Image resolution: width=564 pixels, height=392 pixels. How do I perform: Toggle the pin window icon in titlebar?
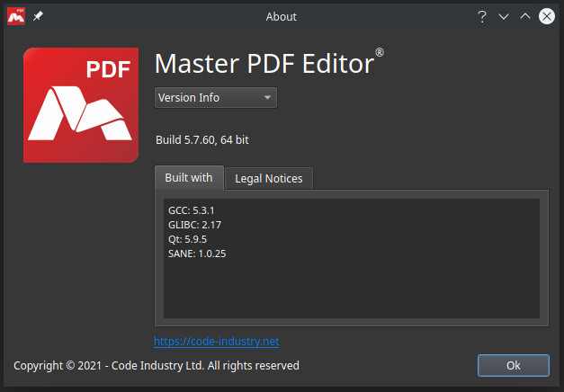point(38,16)
